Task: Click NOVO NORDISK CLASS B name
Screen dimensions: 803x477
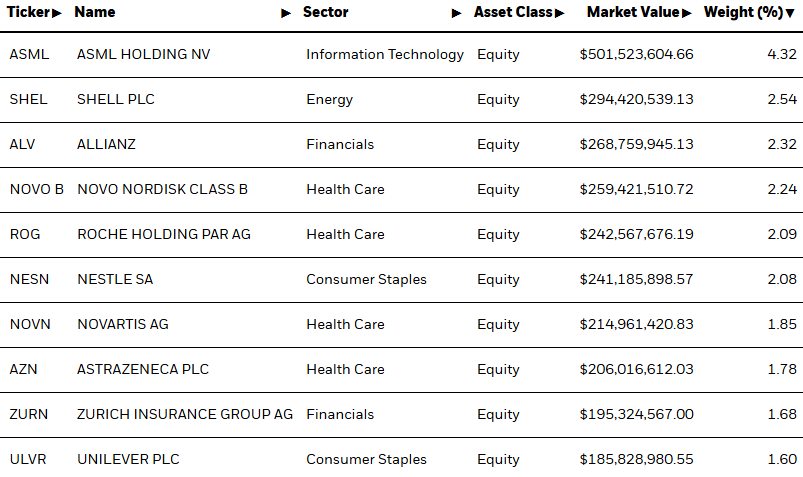Action: click(162, 189)
